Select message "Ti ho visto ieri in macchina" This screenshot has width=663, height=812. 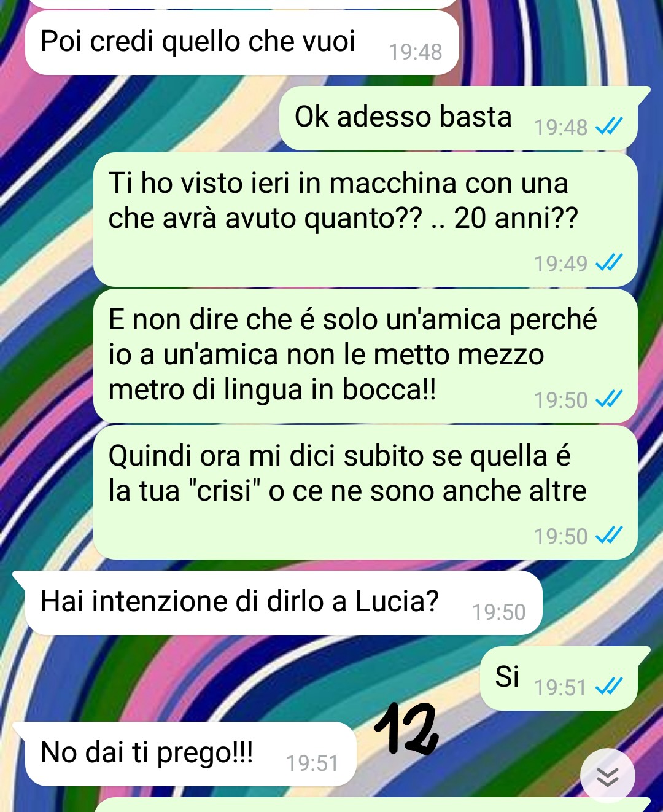pos(365,220)
